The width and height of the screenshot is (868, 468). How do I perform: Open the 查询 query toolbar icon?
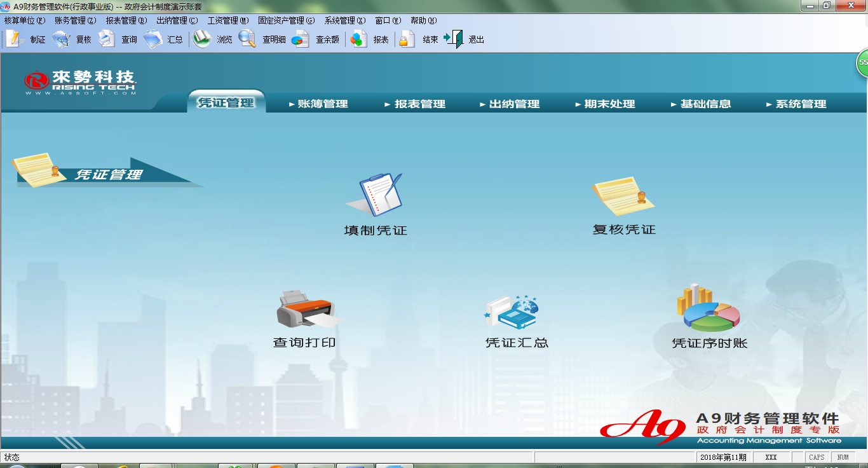point(106,39)
